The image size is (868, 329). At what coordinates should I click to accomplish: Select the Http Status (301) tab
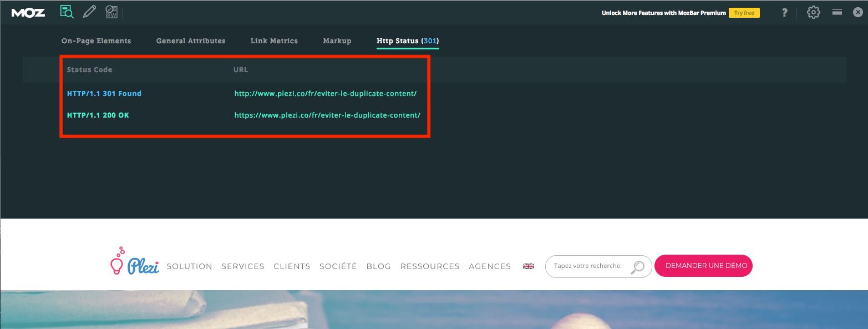coord(408,42)
